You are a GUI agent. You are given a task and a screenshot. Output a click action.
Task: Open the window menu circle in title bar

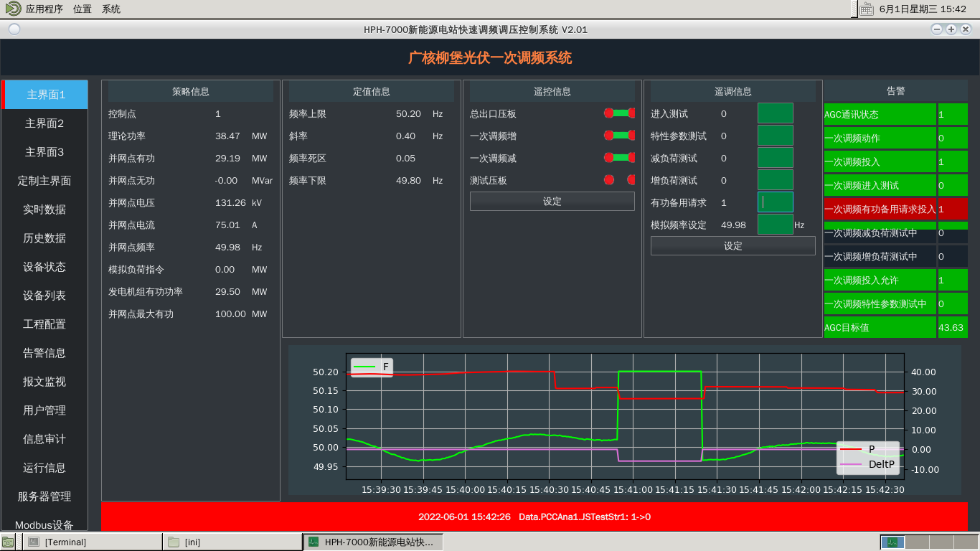[x=14, y=29]
